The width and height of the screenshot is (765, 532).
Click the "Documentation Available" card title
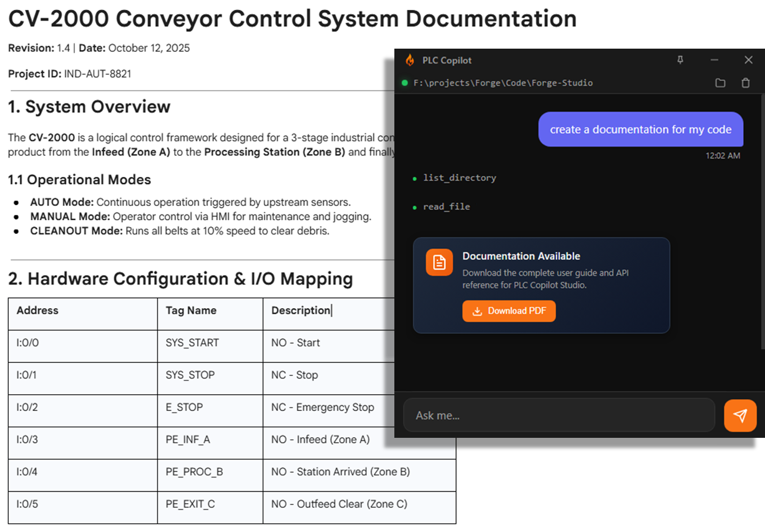[x=521, y=256]
